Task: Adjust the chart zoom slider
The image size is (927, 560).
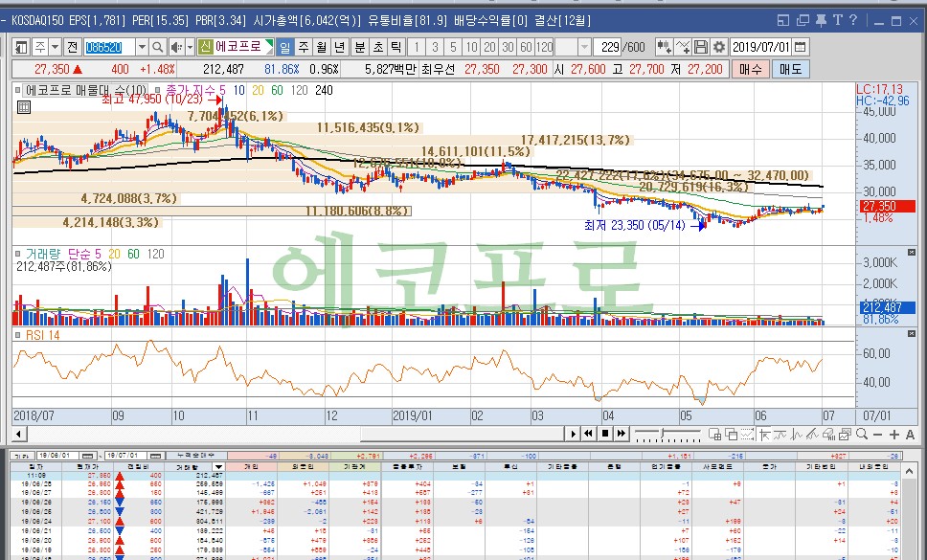Action: tap(667, 435)
